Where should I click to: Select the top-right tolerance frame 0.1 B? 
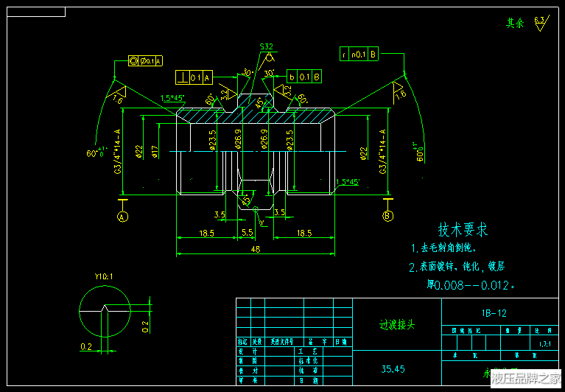coord(359,54)
